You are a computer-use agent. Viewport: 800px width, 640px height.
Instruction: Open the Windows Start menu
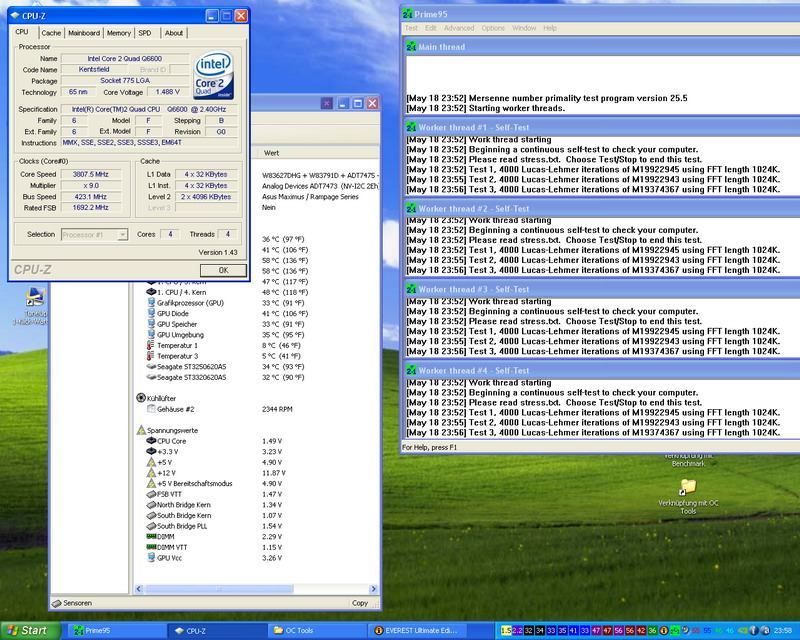31,631
